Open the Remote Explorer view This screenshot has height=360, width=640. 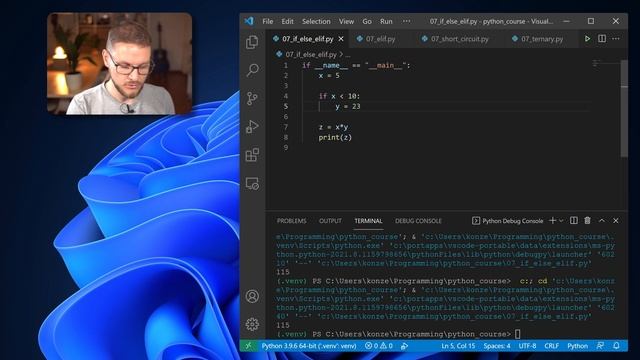[x=252, y=183]
